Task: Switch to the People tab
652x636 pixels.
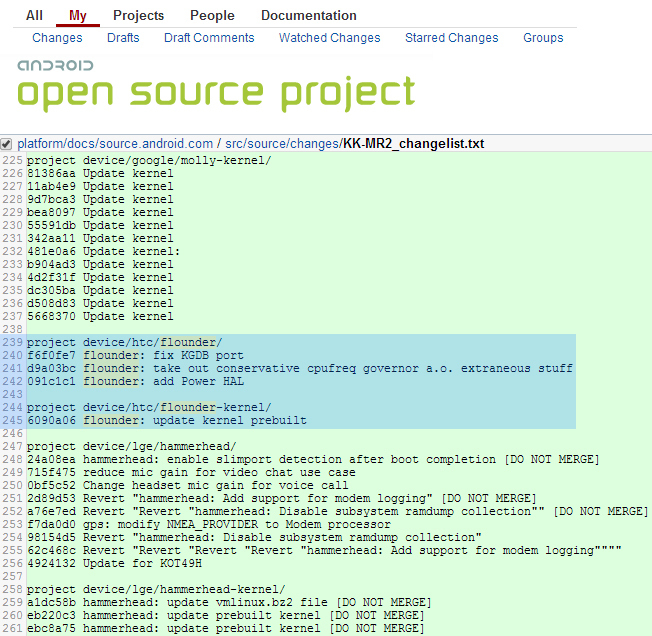Action: coord(212,15)
